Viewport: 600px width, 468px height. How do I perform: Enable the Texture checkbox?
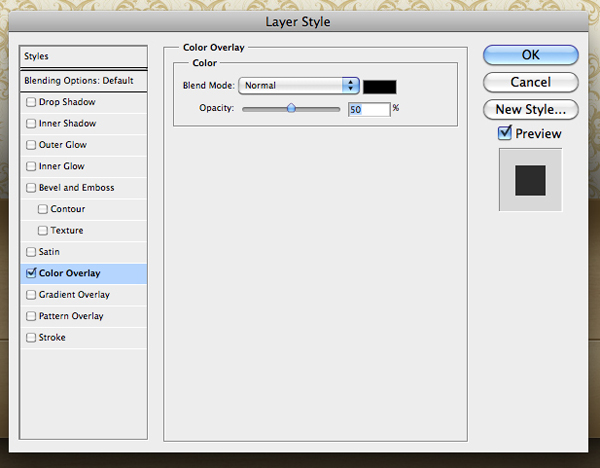tap(43, 230)
